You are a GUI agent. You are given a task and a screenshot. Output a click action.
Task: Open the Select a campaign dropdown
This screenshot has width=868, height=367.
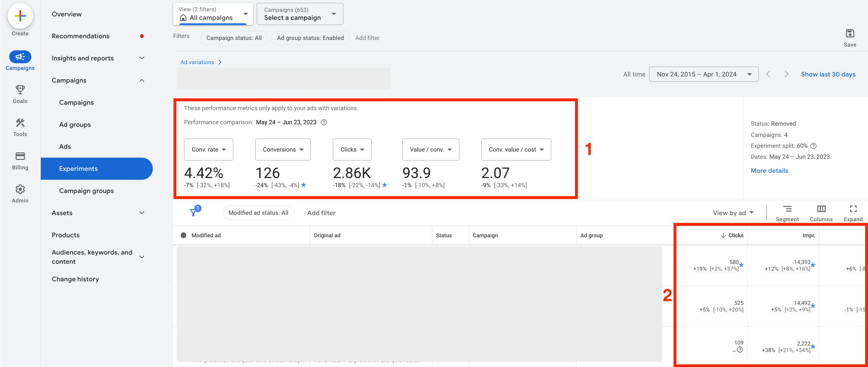(x=300, y=14)
